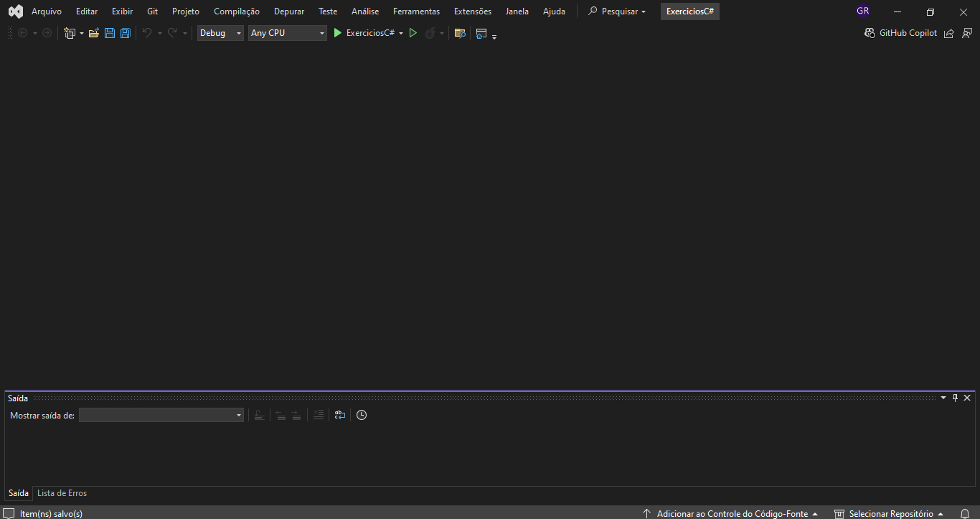Click the Open File folder icon
Screen dimensions: 980x519
tap(94, 33)
